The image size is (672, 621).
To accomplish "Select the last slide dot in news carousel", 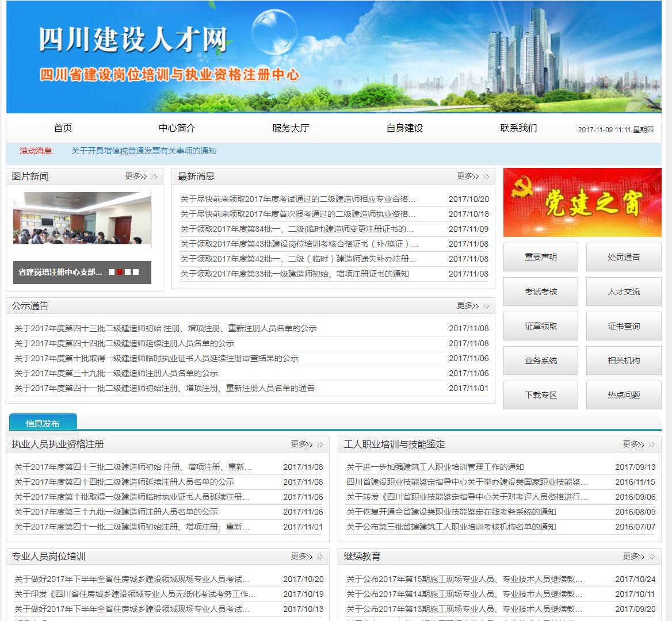I will tap(136, 272).
